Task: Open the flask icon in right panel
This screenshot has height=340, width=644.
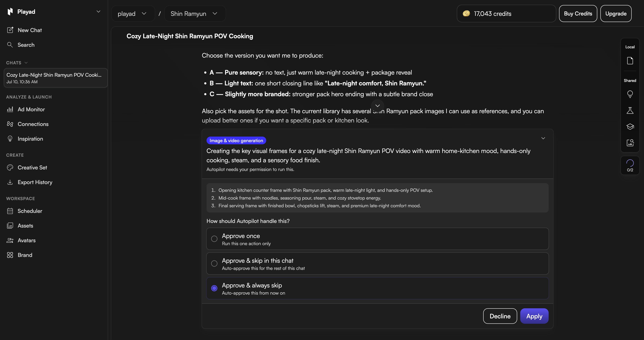Action: [x=630, y=110]
